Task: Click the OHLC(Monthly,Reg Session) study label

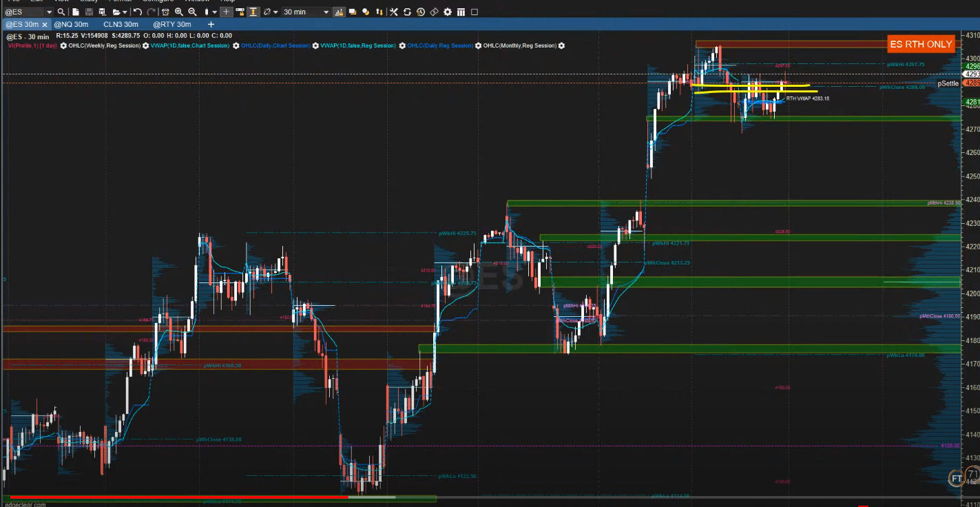Action: coord(520,45)
